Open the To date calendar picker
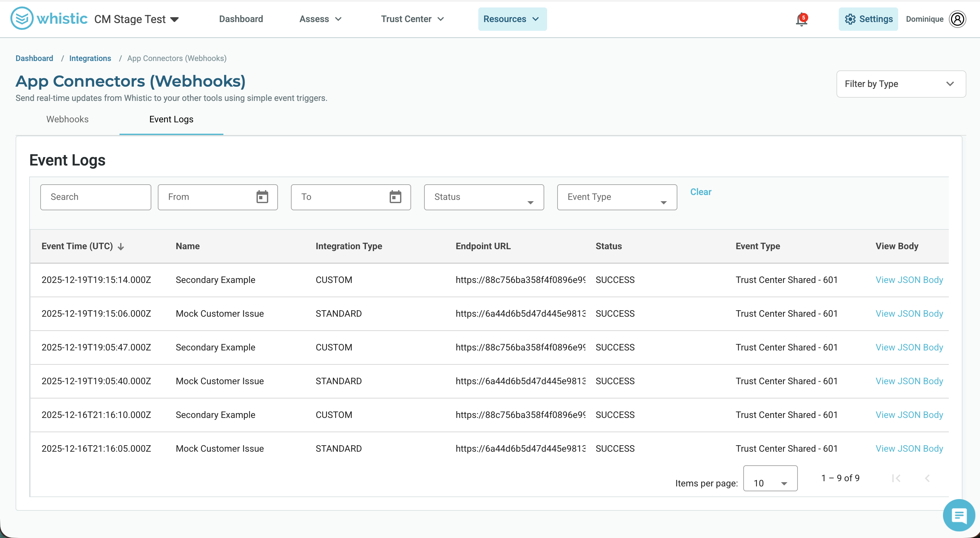Image resolution: width=980 pixels, height=538 pixels. pyautogui.click(x=395, y=197)
